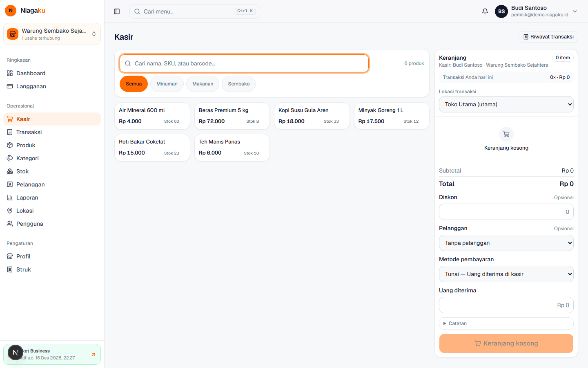Click the Cari menu search box
Viewport: 588px width, 368px height.
pos(195,11)
